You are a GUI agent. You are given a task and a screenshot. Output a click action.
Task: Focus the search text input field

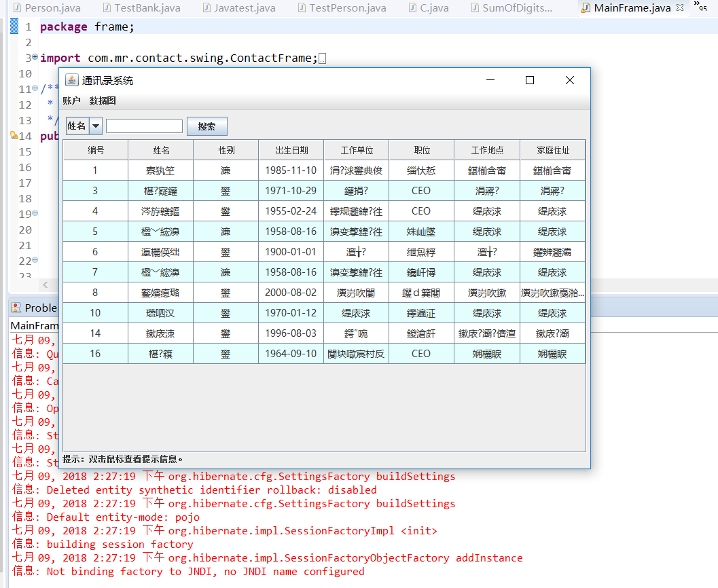(x=144, y=126)
